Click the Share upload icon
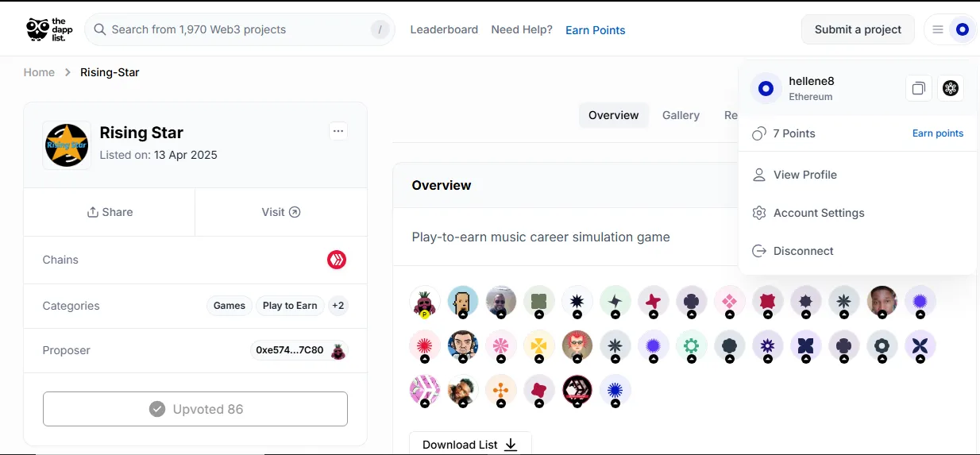 coord(93,212)
